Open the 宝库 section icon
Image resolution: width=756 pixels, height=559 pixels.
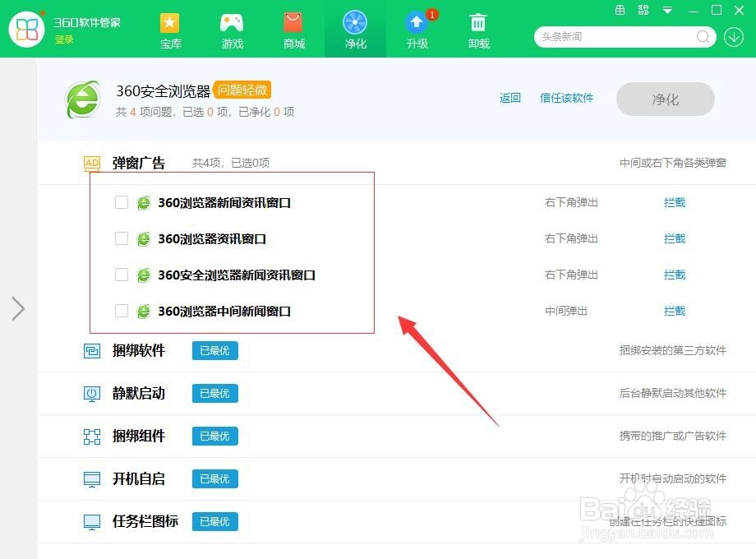tap(170, 24)
